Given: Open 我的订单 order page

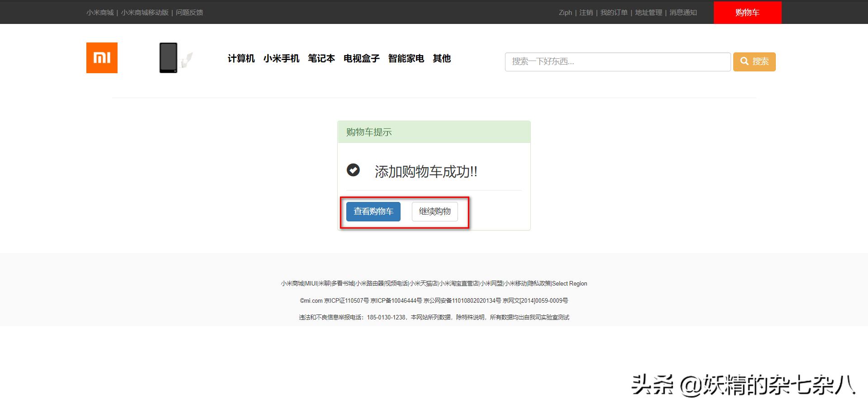Looking at the screenshot, I should point(614,12).
